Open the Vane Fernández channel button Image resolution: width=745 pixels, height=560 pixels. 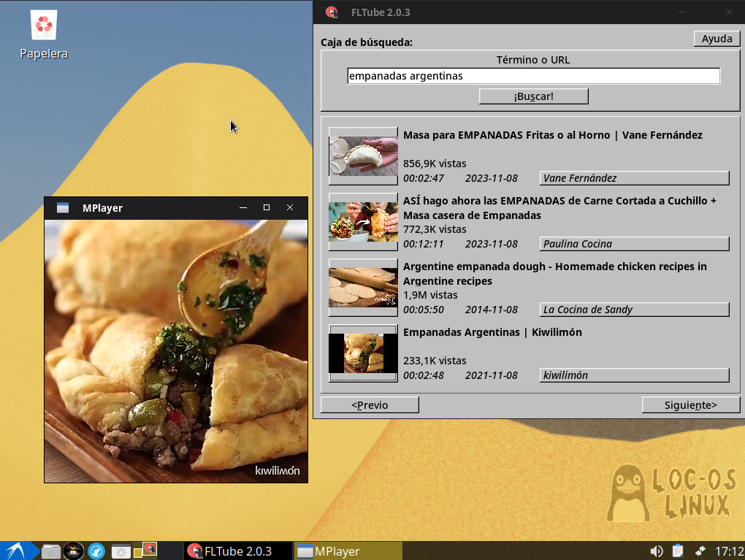tap(634, 178)
